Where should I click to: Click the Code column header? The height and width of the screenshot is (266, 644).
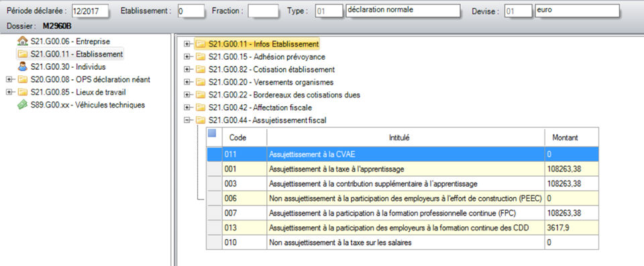244,137
